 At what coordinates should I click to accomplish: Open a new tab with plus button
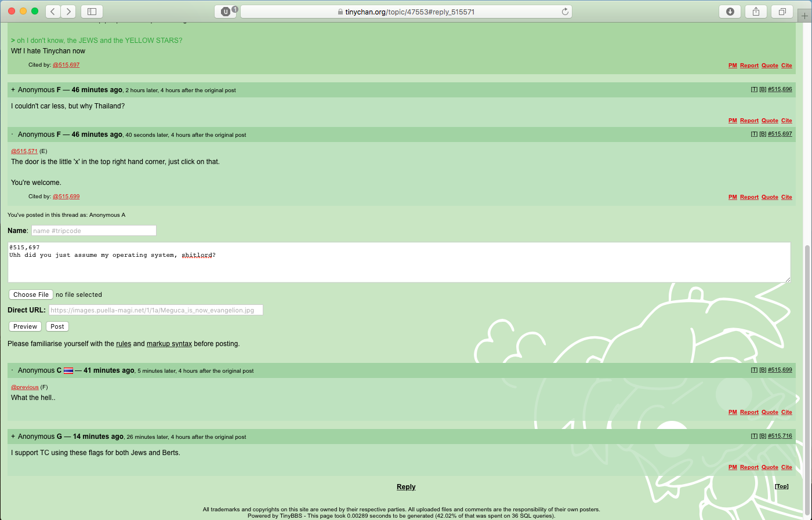pos(804,16)
